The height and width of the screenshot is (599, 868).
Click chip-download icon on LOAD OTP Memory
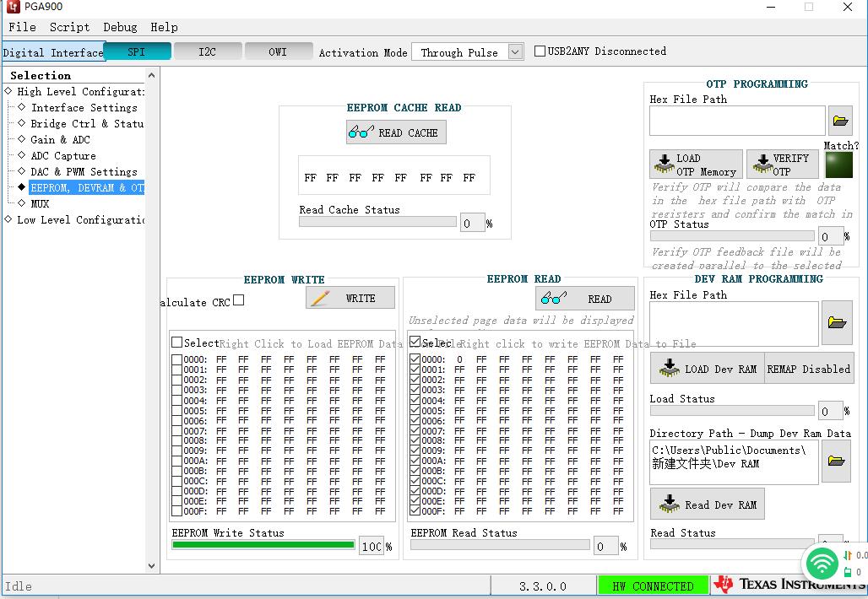coord(664,164)
